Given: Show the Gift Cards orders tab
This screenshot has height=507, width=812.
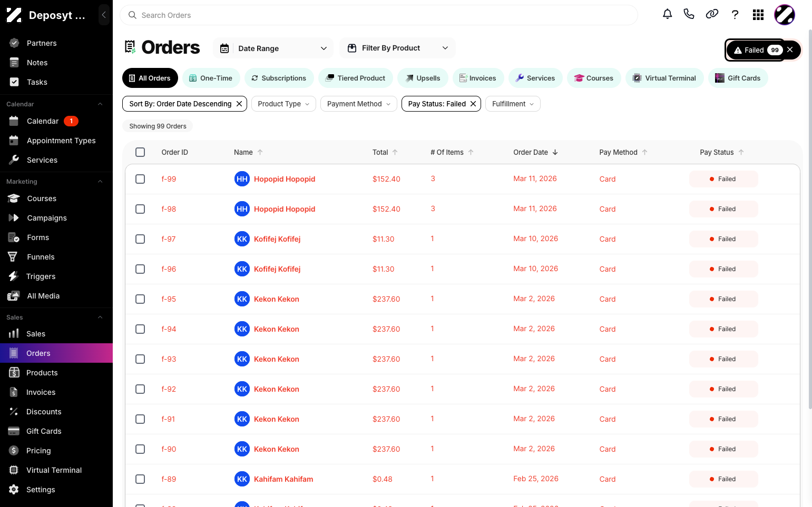Looking at the screenshot, I should click(738, 78).
